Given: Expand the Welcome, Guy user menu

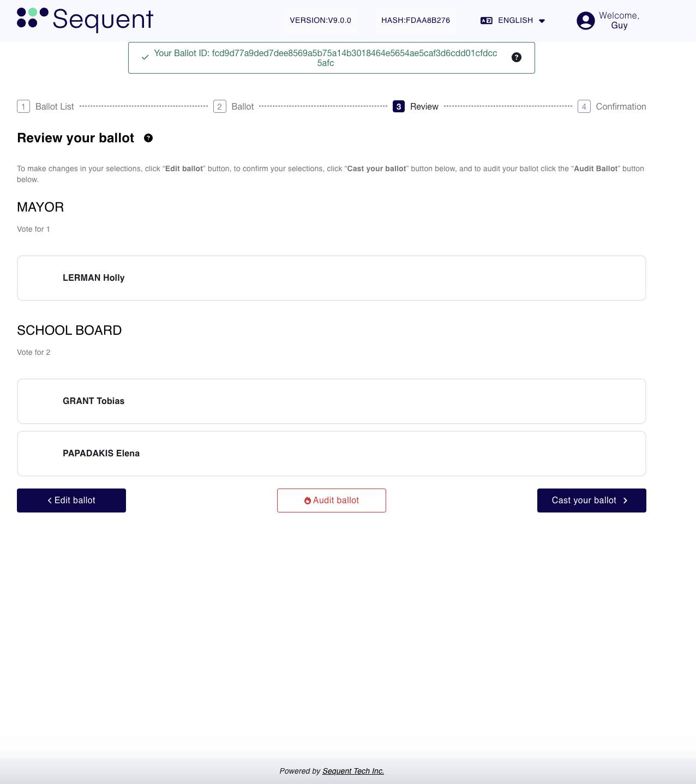Looking at the screenshot, I should pos(619,21).
